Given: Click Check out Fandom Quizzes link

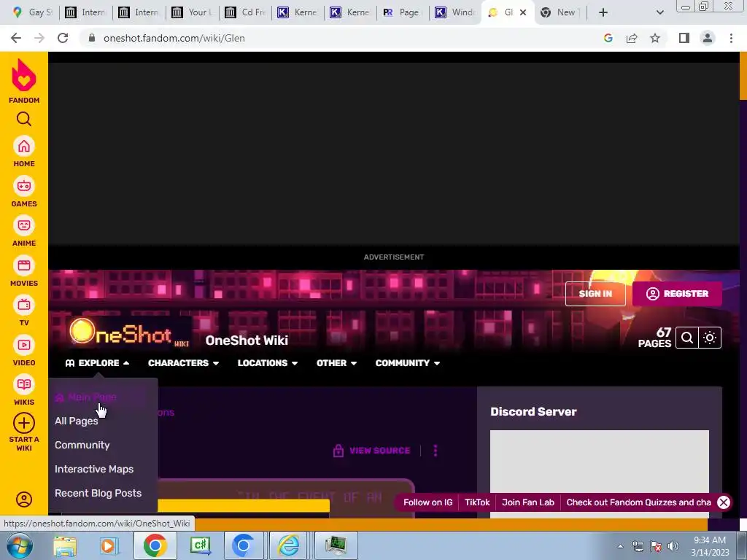Looking at the screenshot, I should coord(638,502).
